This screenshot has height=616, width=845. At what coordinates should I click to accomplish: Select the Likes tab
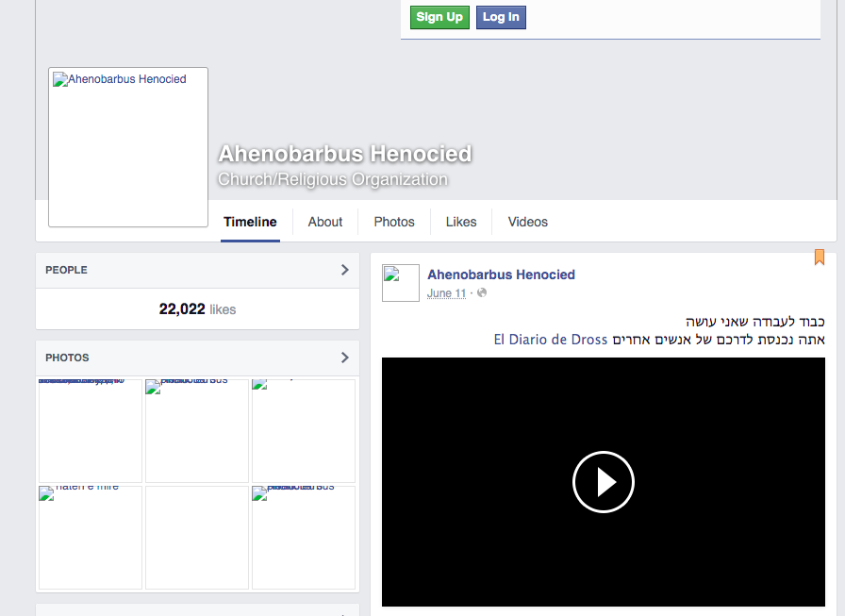tap(461, 222)
